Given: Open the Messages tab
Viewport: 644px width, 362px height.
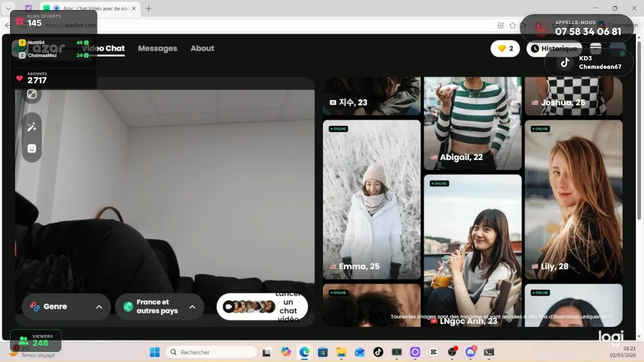Looking at the screenshot, I should pos(157,48).
